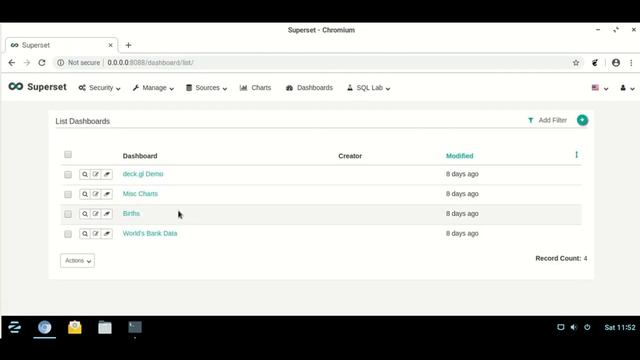Viewport: 640px width, 360px height.
Task: Expand the Sources menu
Action: 206,88
